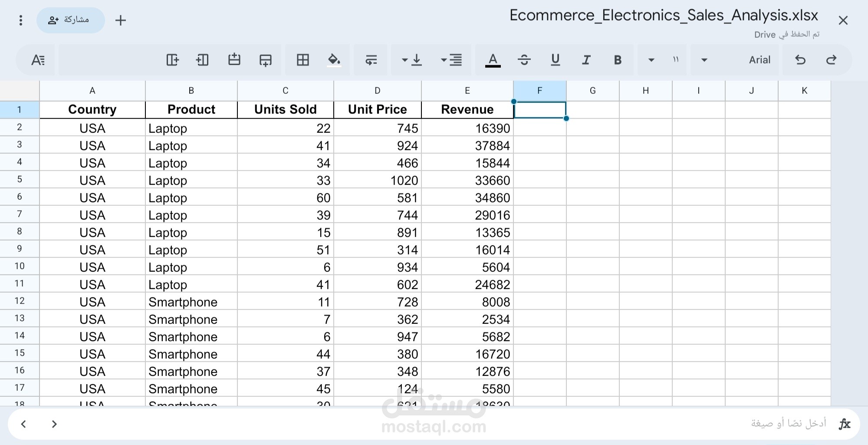Select the revenue cell 16720
This screenshot has width=868, height=445.
click(x=467, y=354)
